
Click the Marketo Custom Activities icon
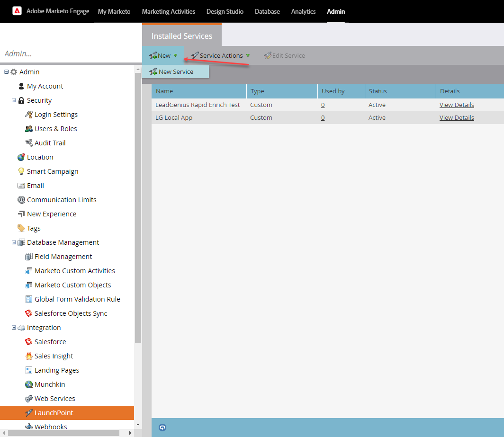click(29, 271)
